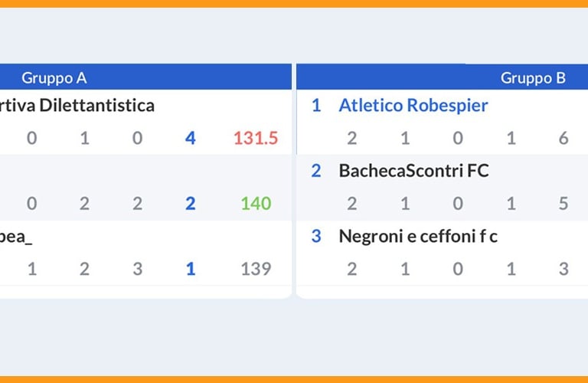Click the blue 4 points value in Gruppo A
Image resolution: width=588 pixels, height=383 pixels.
191,138
